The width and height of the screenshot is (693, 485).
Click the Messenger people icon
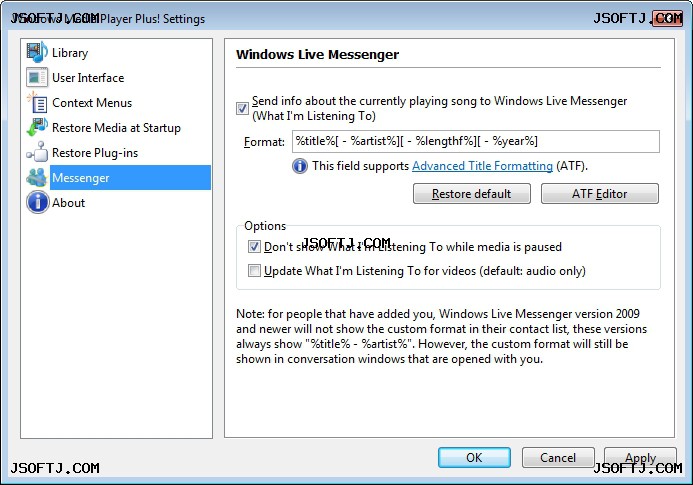(x=37, y=178)
